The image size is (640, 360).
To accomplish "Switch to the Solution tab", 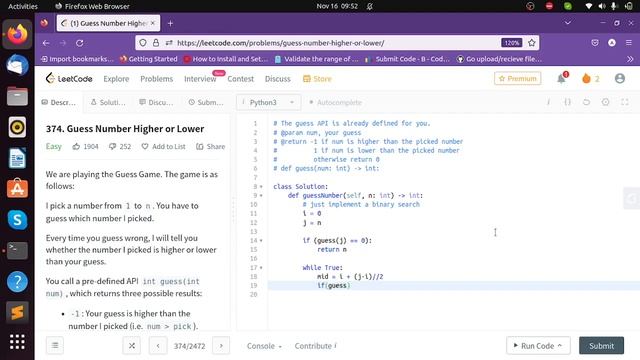I will point(108,102).
